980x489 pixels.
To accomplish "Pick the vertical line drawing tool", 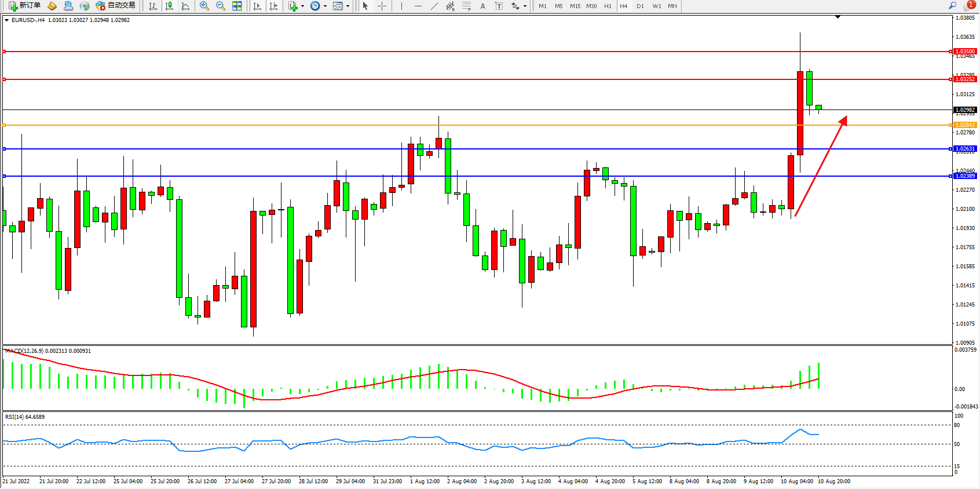I will tap(401, 6).
